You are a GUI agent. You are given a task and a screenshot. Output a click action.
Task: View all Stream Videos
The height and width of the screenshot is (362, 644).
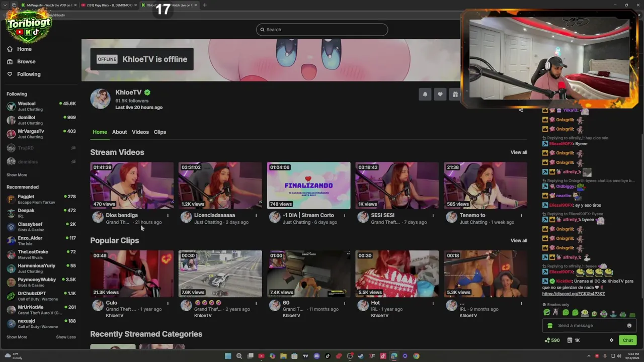[519, 152]
